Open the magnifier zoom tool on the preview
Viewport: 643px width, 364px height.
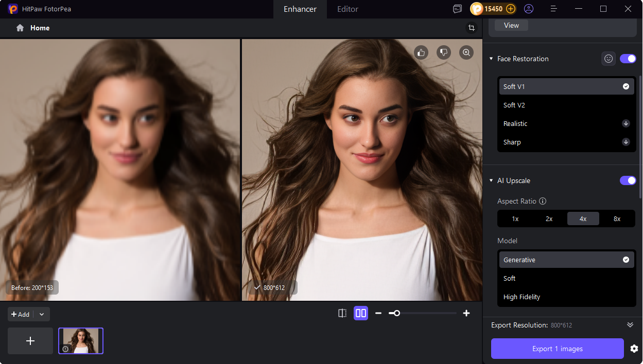click(x=466, y=52)
